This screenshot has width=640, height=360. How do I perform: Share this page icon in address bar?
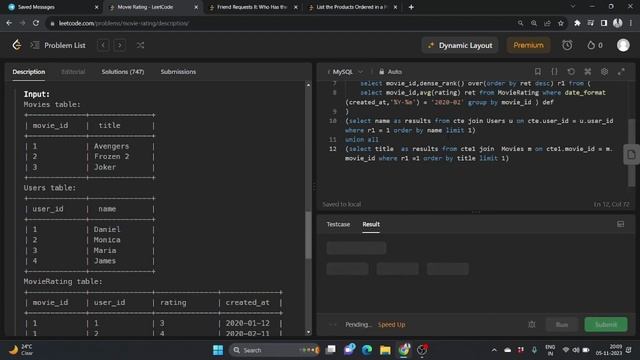[x=547, y=23]
